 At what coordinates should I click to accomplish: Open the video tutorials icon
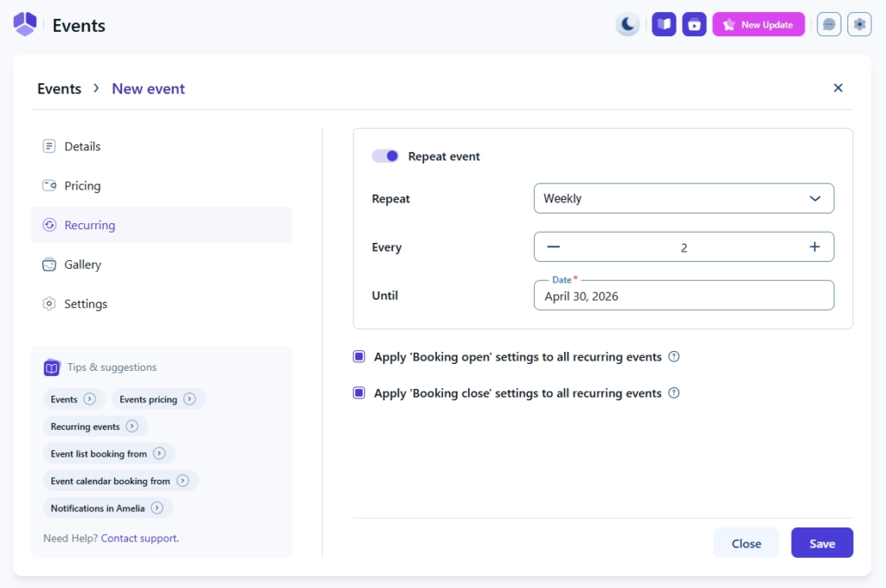pos(694,24)
